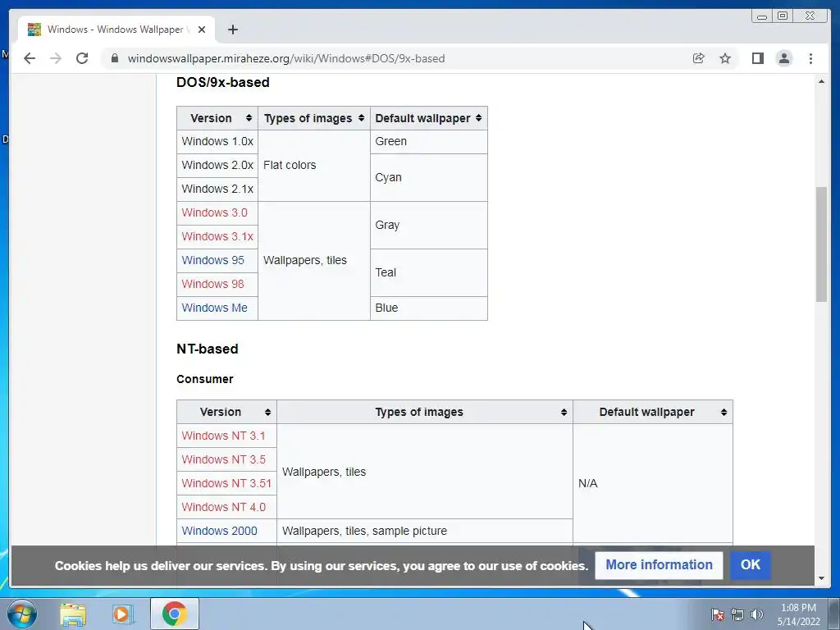Select the Windows Wallpaper tab
The width and height of the screenshot is (840, 630).
point(116,30)
